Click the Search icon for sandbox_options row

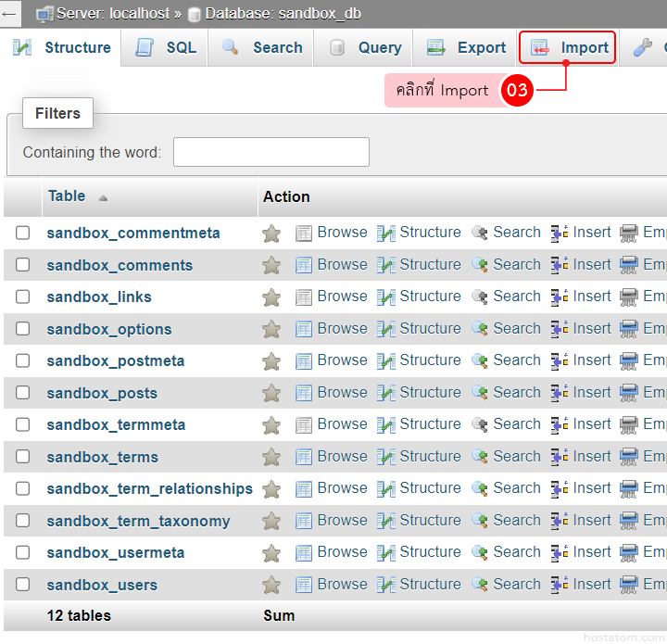click(x=480, y=329)
